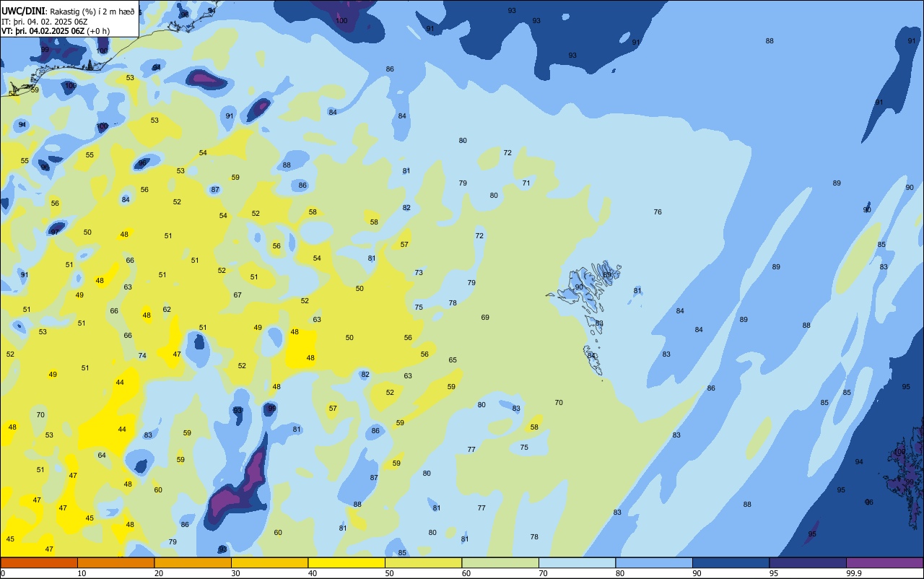This screenshot has height=579, width=924.
Task: Click the 'VT: þri. 04.02.2025 06Z (+0 h)' line
Action: pos(56,31)
